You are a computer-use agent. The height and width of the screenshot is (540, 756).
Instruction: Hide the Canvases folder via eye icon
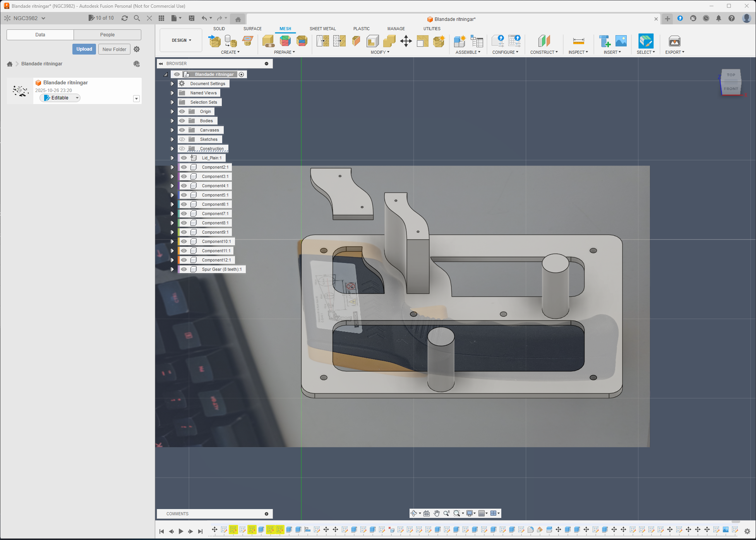click(182, 130)
